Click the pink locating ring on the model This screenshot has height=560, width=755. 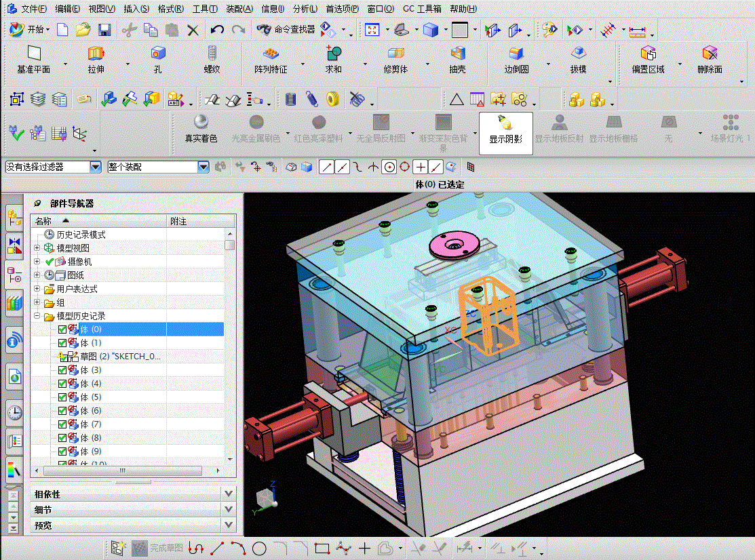click(x=454, y=245)
